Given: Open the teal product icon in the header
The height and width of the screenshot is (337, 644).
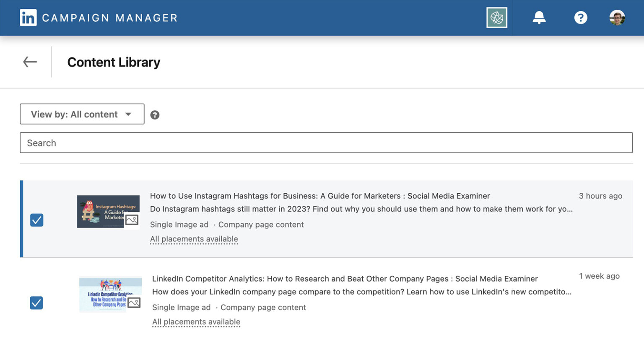Looking at the screenshot, I should click(x=497, y=18).
